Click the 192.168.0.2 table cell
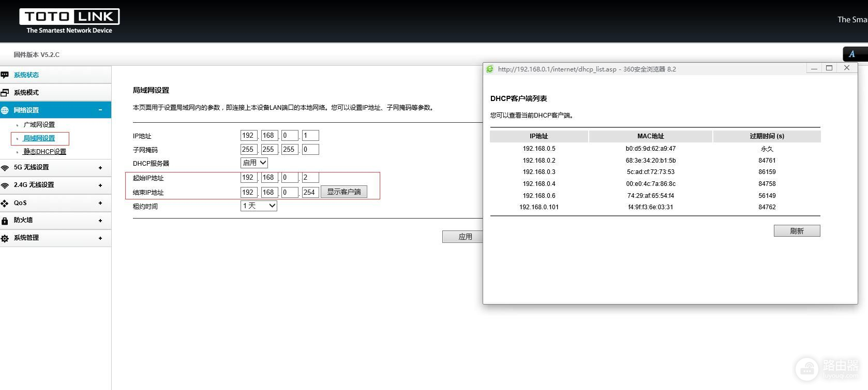Screen dimensions: 868x390 (x=539, y=161)
